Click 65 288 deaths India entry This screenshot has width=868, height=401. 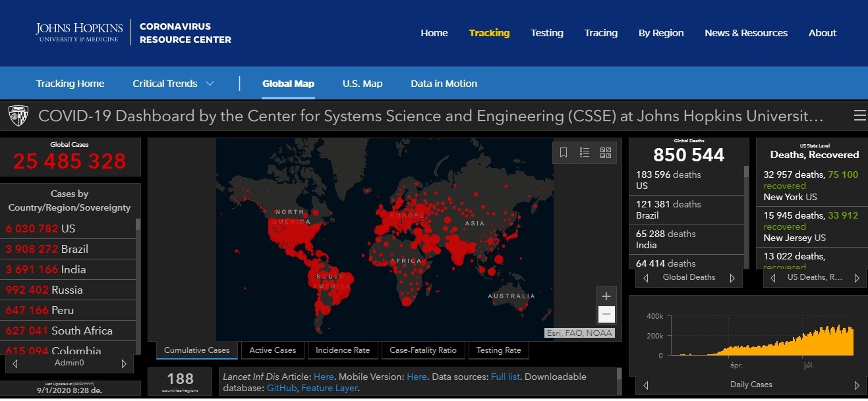pyautogui.click(x=687, y=239)
